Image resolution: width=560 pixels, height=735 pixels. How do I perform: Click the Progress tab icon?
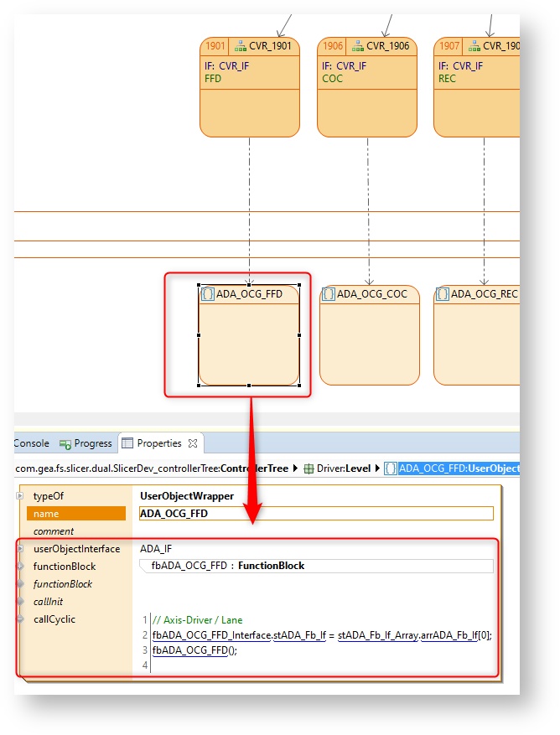pyautogui.click(x=65, y=443)
